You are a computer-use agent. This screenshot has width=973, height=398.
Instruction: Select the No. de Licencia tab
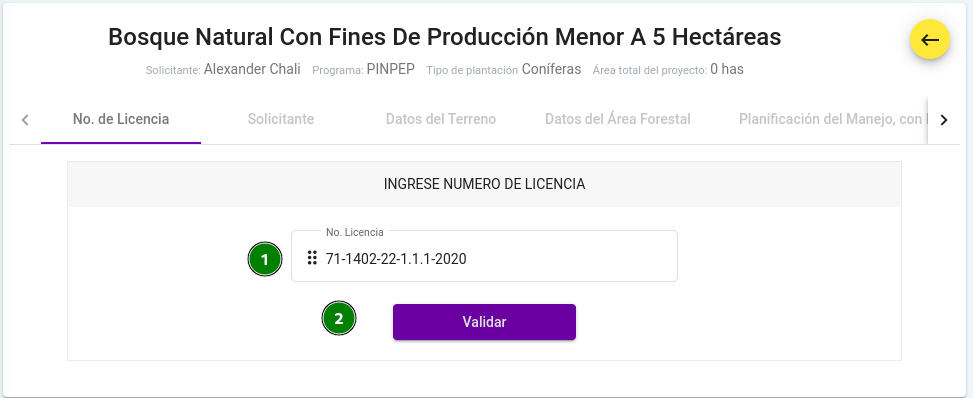point(121,119)
